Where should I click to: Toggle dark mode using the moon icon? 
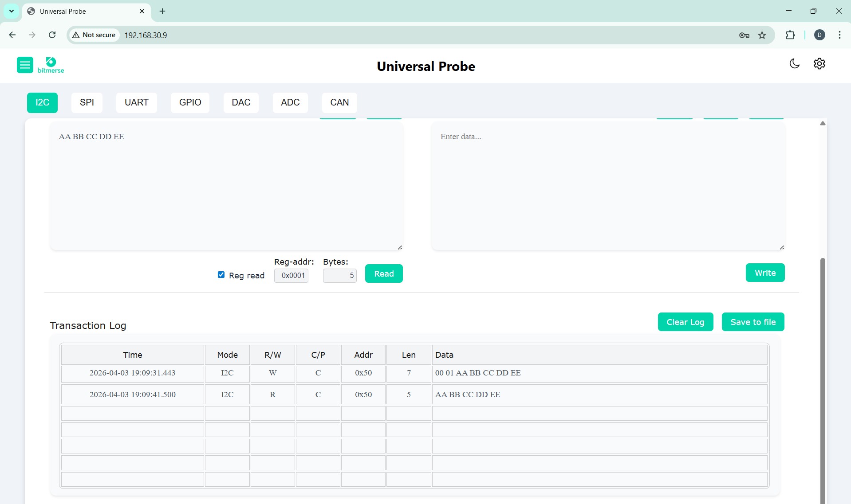point(794,64)
